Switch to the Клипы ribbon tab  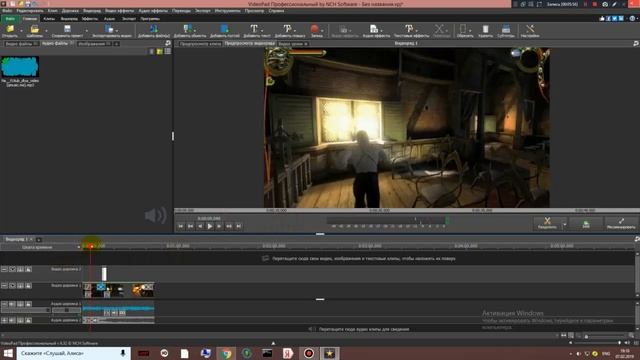[49, 19]
